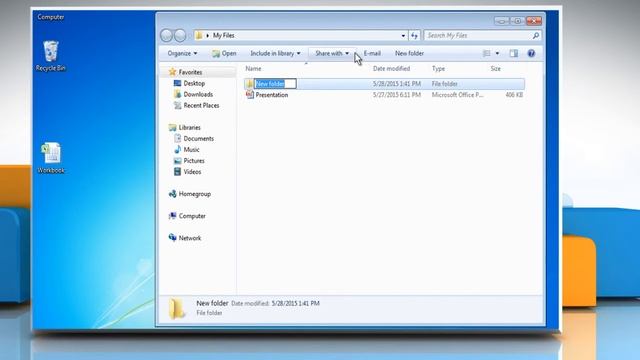
Task: Click the folder icon in address bar
Action: 199,36
